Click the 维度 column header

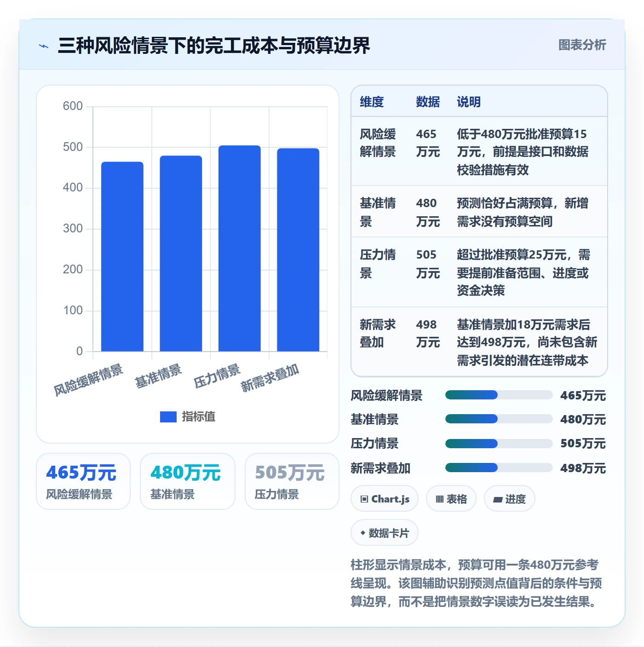point(372,102)
